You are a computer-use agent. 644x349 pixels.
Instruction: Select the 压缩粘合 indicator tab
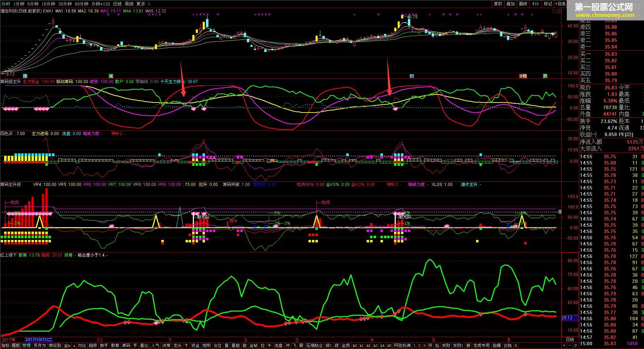pos(314,346)
